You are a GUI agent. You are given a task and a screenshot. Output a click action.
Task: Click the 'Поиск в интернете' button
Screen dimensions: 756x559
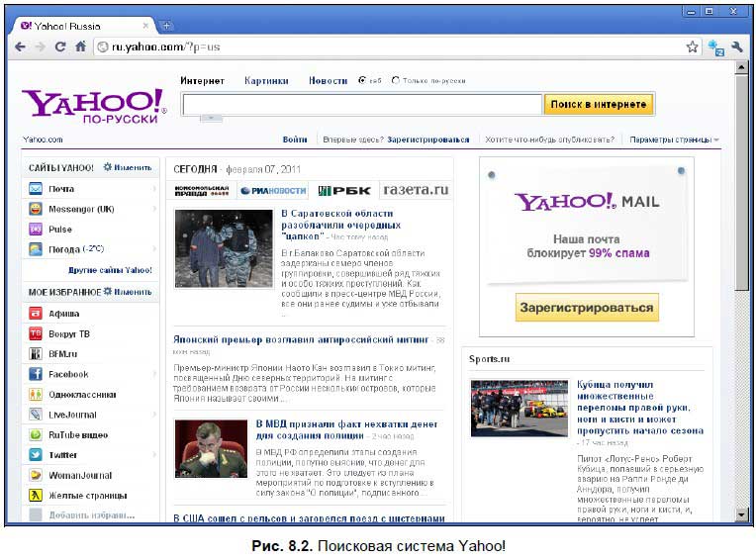click(599, 104)
